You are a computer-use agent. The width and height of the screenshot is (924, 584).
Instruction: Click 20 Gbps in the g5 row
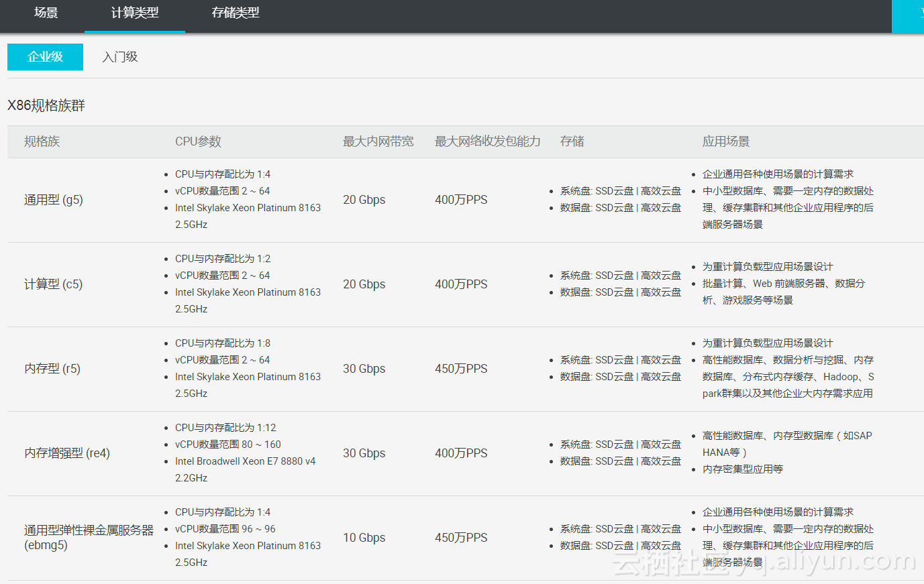(364, 200)
